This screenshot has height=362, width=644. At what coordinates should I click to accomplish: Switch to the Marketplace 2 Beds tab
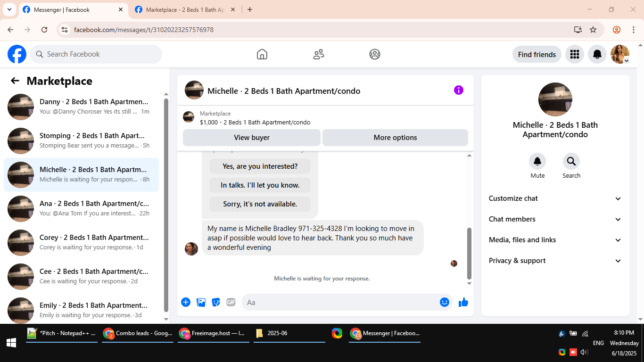pyautogui.click(x=185, y=9)
